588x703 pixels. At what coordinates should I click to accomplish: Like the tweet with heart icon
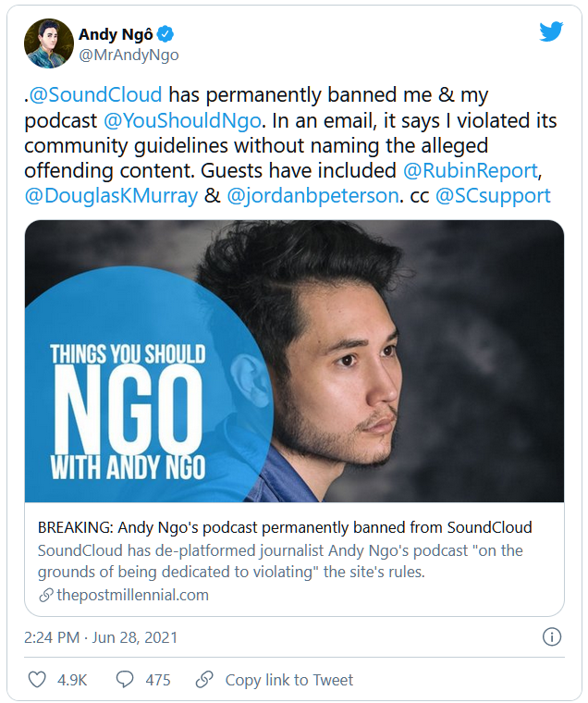(38, 680)
